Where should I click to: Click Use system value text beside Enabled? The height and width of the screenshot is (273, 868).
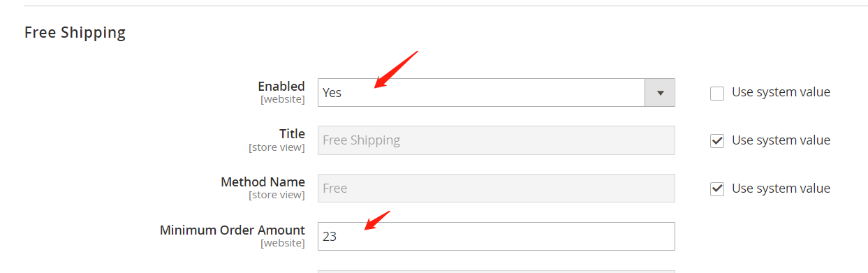point(781,92)
